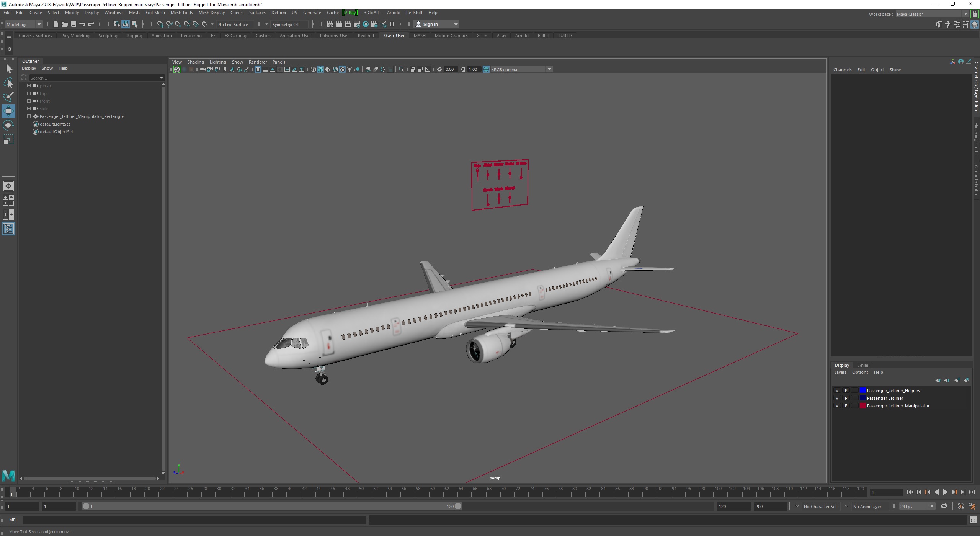Activate the Lasso select tool
980x536 pixels.
point(8,83)
